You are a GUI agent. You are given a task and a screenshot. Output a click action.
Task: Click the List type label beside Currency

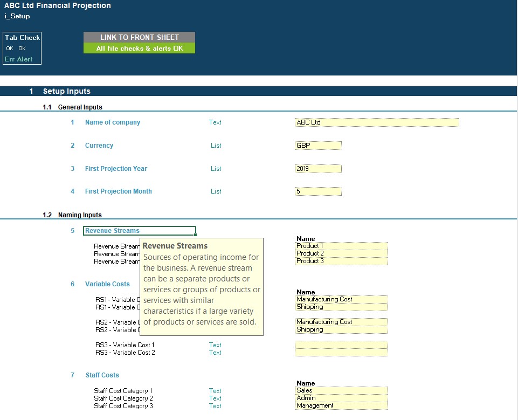(x=216, y=146)
